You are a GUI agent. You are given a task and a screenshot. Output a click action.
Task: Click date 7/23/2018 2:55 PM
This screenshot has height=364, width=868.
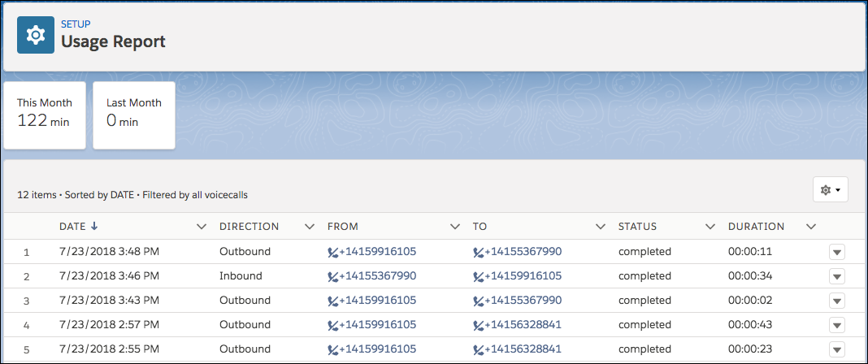(109, 349)
